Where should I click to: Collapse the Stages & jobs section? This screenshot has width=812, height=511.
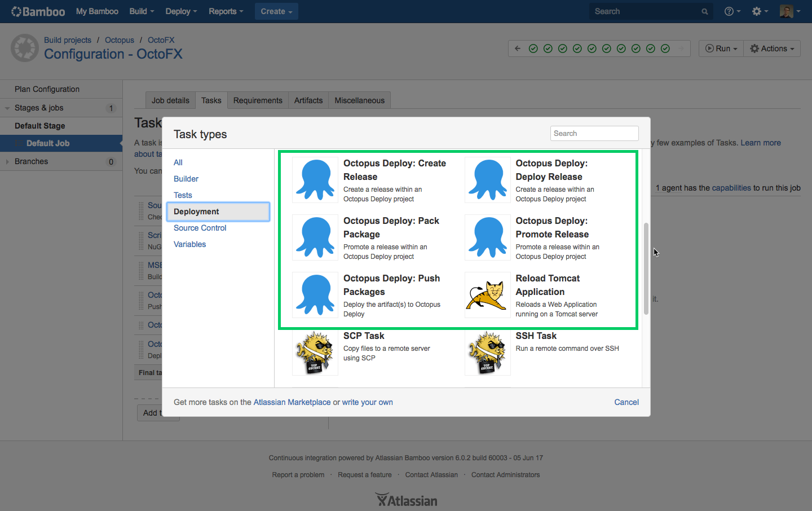8,108
